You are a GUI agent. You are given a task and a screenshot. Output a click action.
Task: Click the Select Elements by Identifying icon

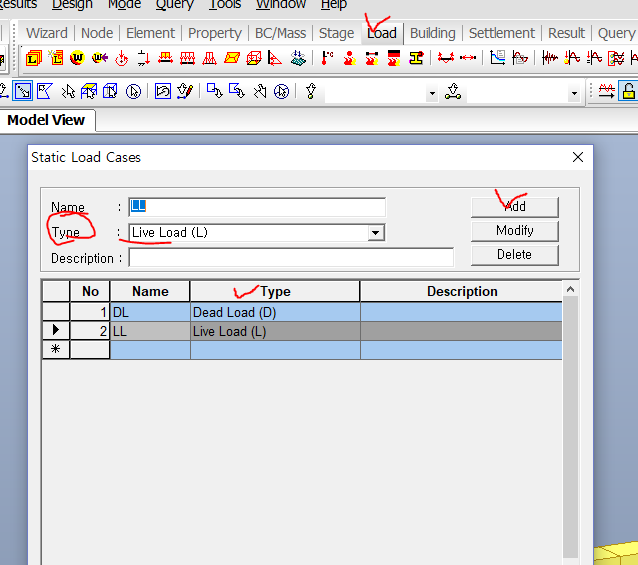pos(452,91)
